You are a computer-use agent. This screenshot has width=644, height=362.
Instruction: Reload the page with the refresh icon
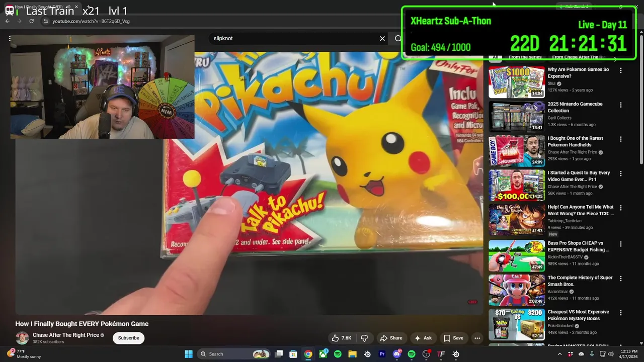point(31,21)
